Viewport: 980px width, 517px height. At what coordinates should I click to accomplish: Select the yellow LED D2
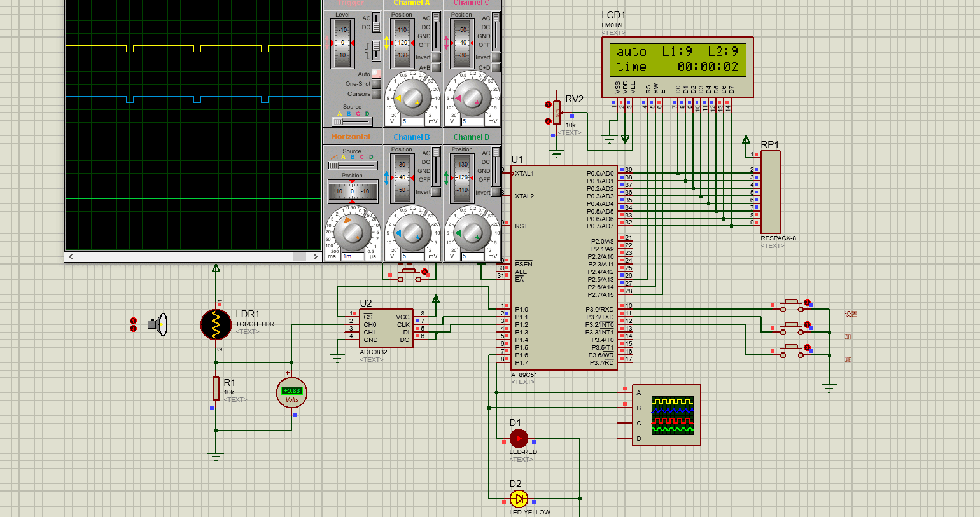click(x=519, y=499)
